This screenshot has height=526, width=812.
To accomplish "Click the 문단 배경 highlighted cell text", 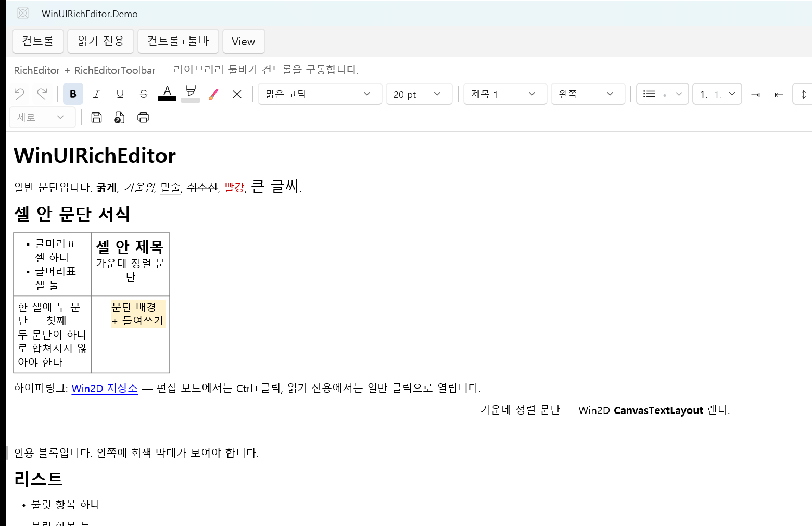I will [138, 314].
